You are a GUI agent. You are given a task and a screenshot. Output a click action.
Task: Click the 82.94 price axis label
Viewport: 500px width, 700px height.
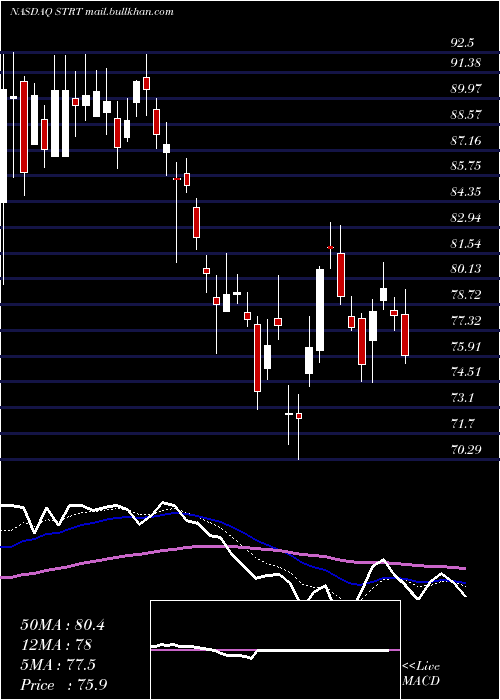[x=465, y=218]
